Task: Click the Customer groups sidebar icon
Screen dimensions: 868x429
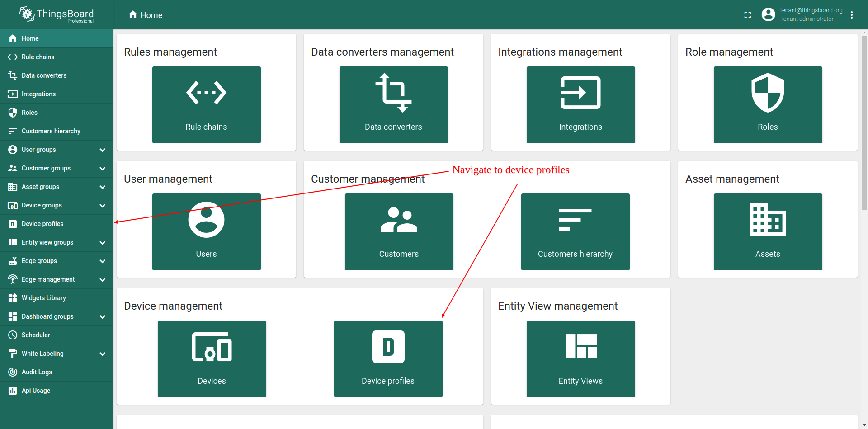Action: point(13,168)
